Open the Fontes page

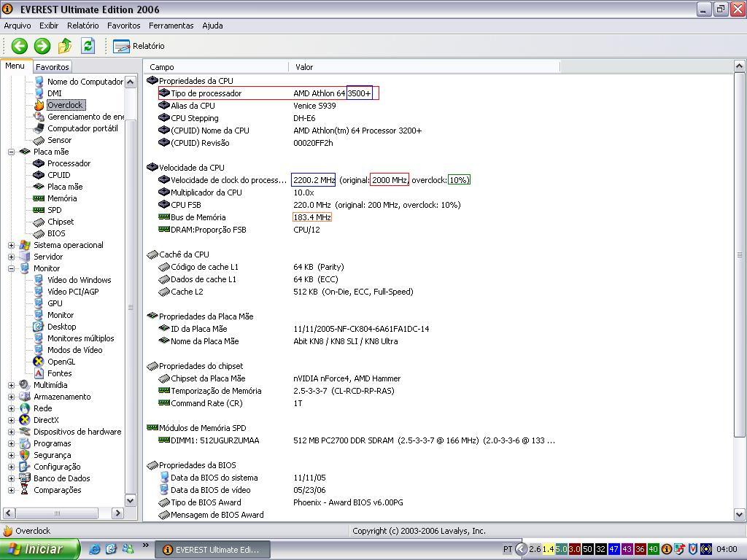pyautogui.click(x=60, y=373)
